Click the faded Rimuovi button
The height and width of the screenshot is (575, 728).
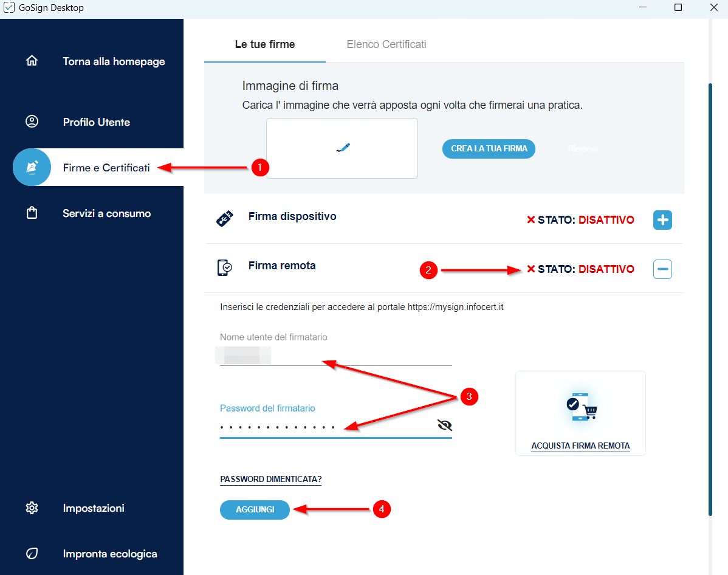coord(583,149)
